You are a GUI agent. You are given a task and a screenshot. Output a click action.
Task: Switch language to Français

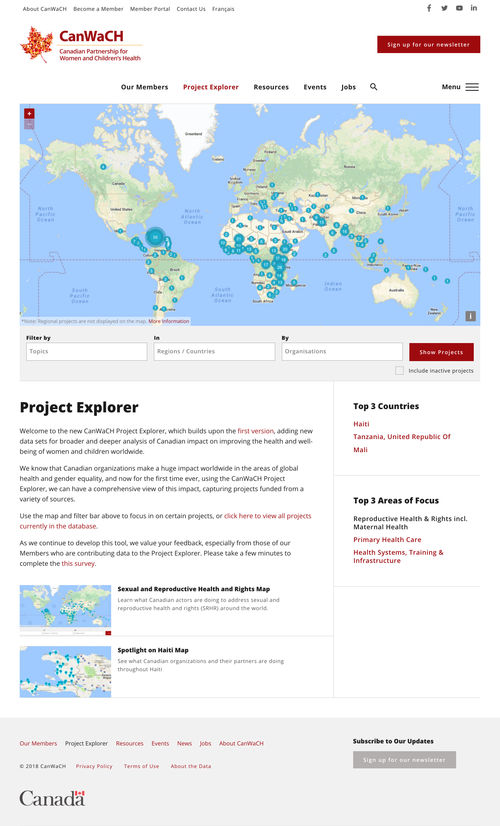click(223, 9)
